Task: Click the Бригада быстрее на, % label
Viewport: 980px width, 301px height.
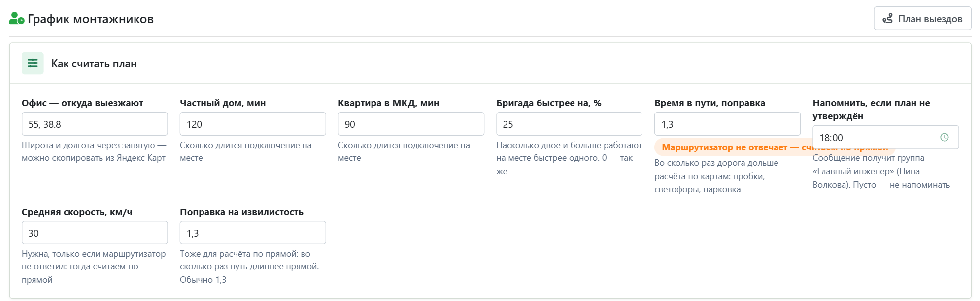Action: click(x=549, y=103)
